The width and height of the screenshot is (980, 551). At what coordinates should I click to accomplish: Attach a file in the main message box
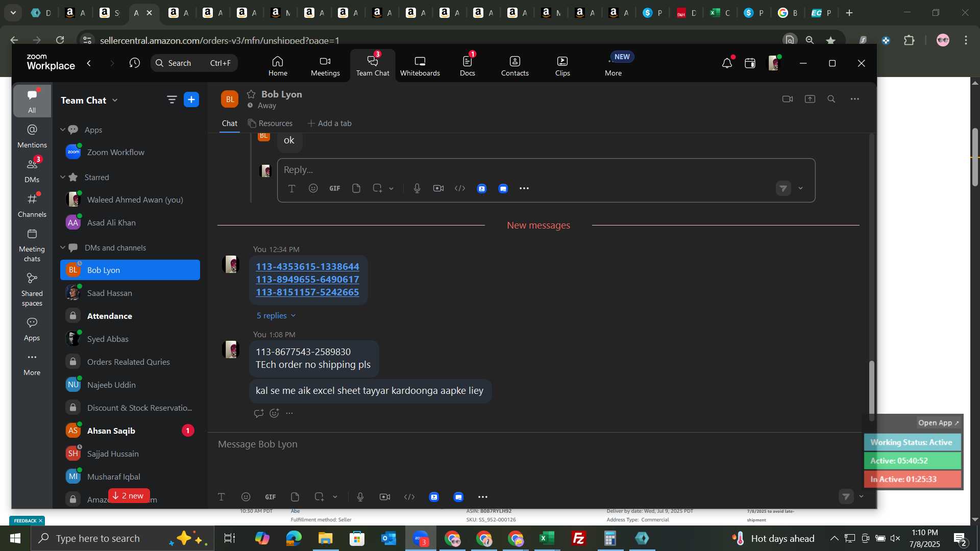tap(295, 497)
